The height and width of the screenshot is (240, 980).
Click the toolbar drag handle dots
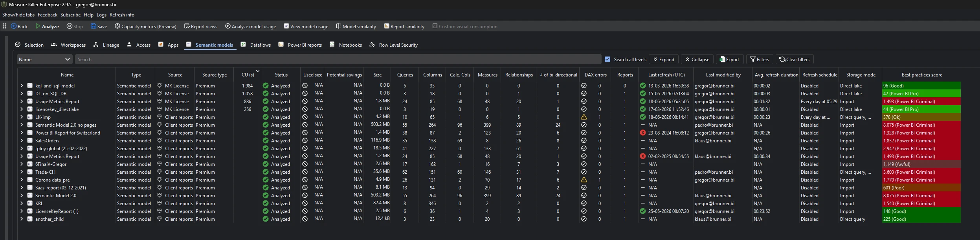pos(5,26)
